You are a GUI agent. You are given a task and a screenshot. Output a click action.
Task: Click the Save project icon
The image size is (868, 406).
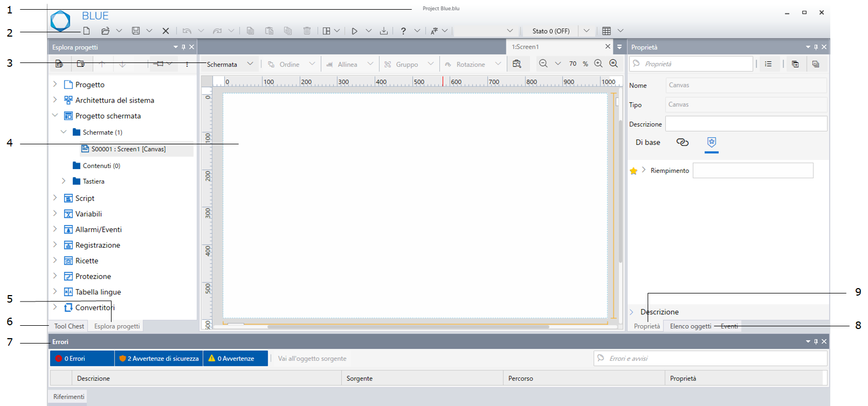point(136,31)
